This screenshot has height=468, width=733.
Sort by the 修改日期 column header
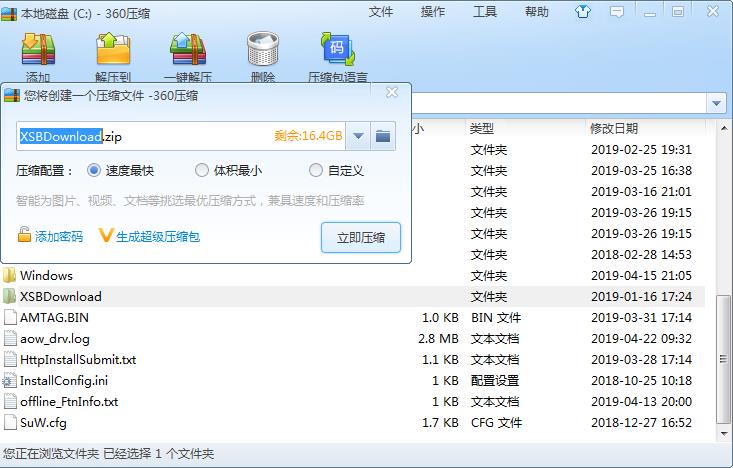pos(614,128)
